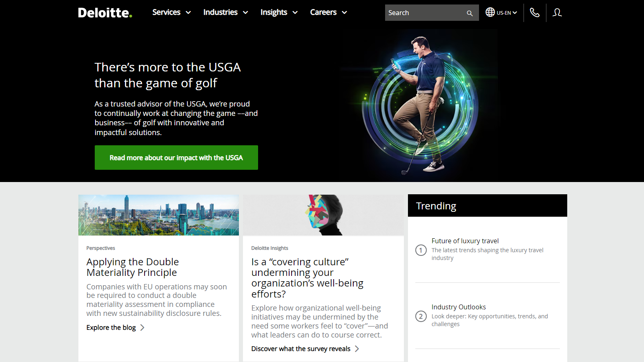The height and width of the screenshot is (362, 644).
Task: Open the covering culture article title
Action: tap(307, 278)
